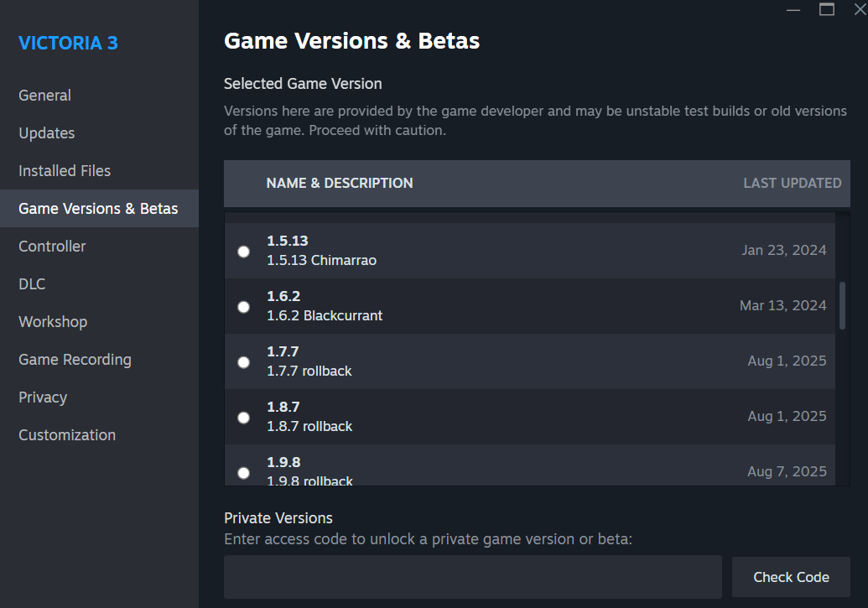Viewport: 868px width, 608px height.
Task: Click the 1.7.7 rollback description text
Action: [x=309, y=371]
